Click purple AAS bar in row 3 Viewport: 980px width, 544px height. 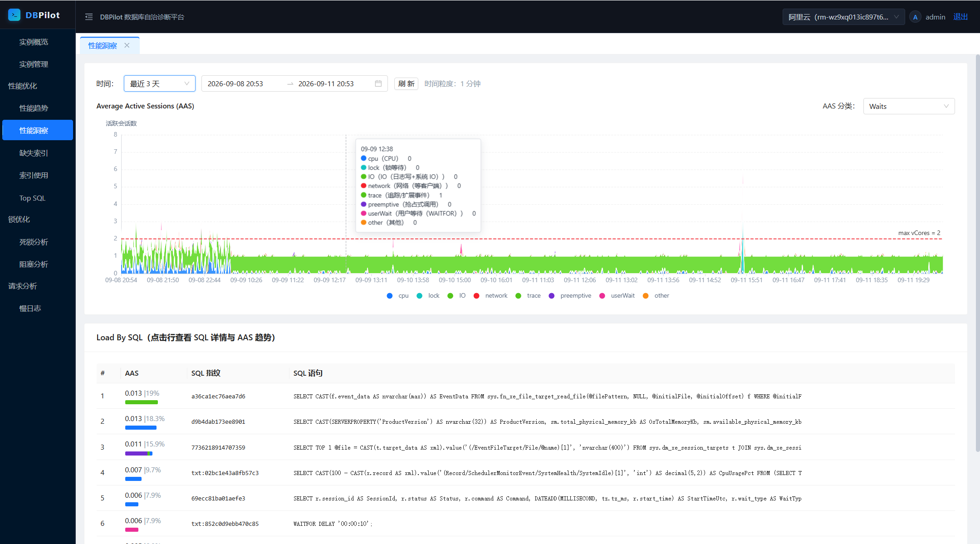[x=136, y=453]
